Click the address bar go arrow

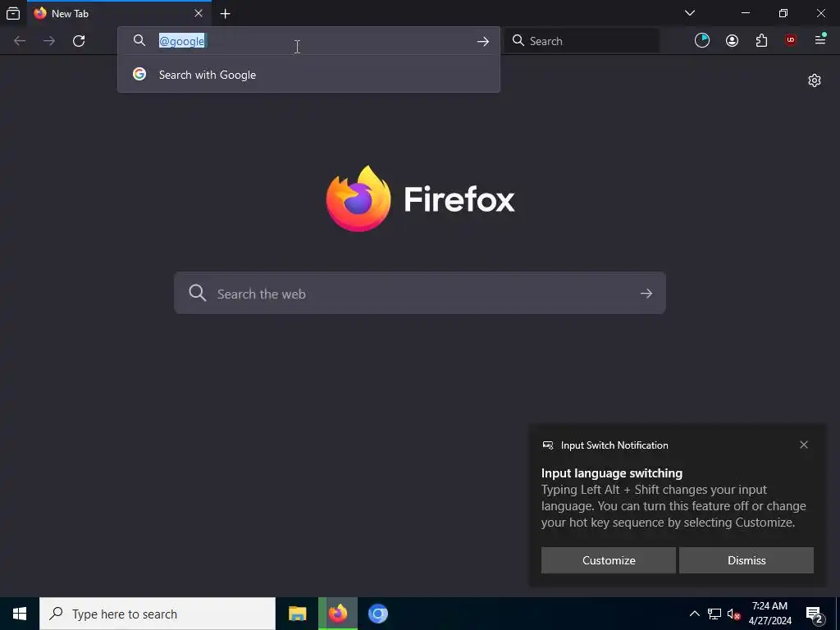[483, 41]
